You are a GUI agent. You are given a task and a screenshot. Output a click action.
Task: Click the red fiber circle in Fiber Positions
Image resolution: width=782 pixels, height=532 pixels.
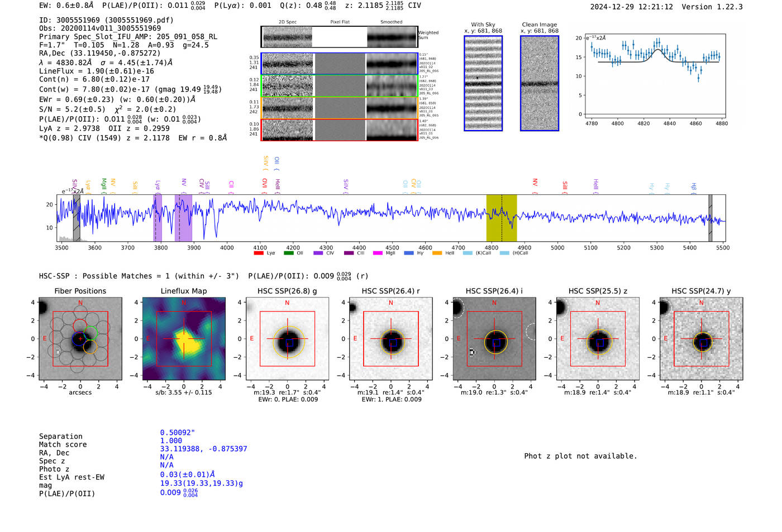click(x=80, y=326)
